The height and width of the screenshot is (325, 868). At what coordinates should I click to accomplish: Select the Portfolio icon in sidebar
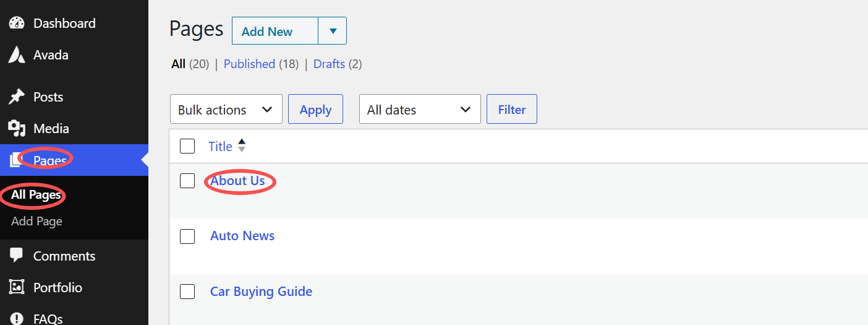click(16, 287)
